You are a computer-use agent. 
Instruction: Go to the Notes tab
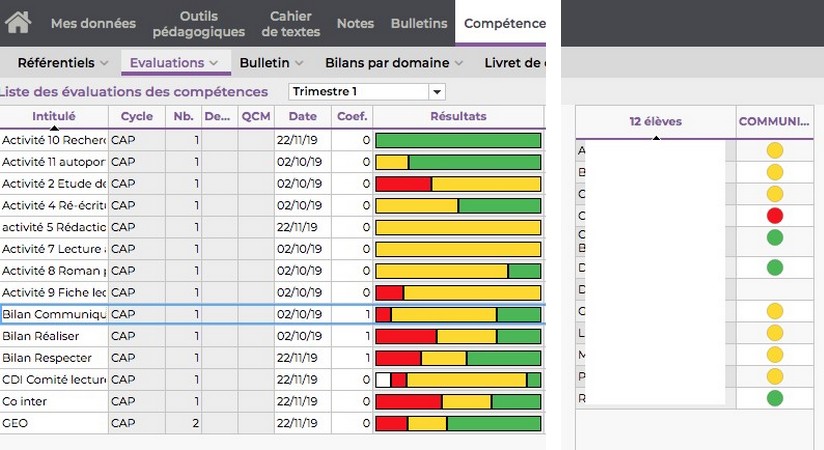tap(355, 24)
